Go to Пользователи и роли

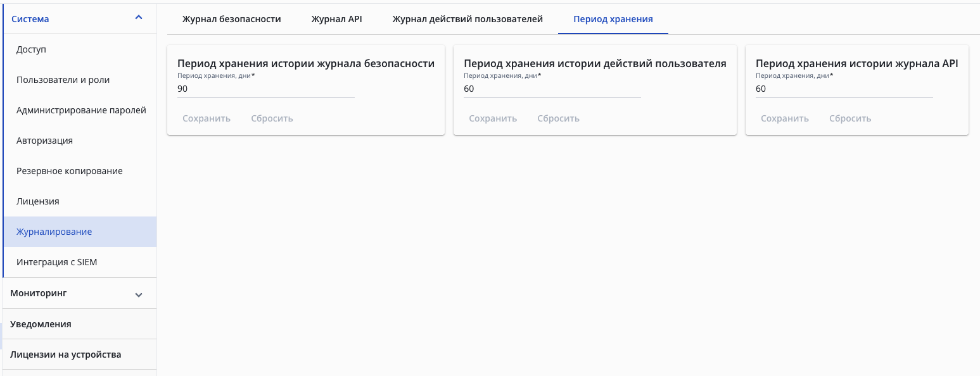click(63, 80)
